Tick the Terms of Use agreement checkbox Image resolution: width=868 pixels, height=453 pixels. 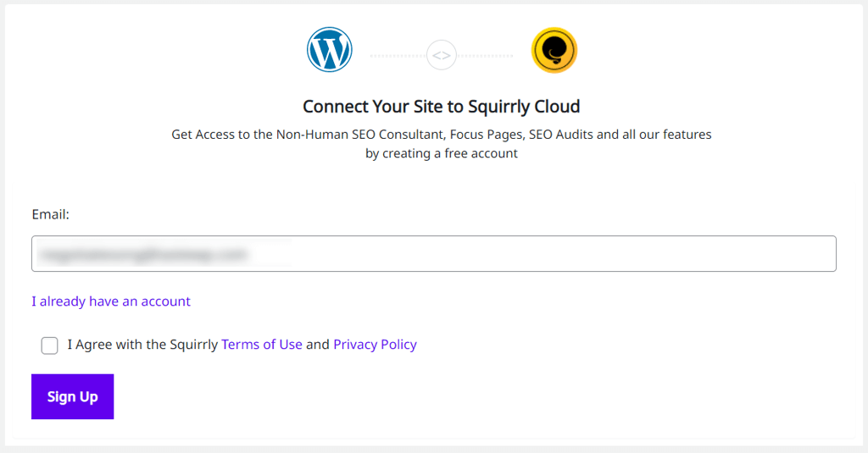[49, 345]
